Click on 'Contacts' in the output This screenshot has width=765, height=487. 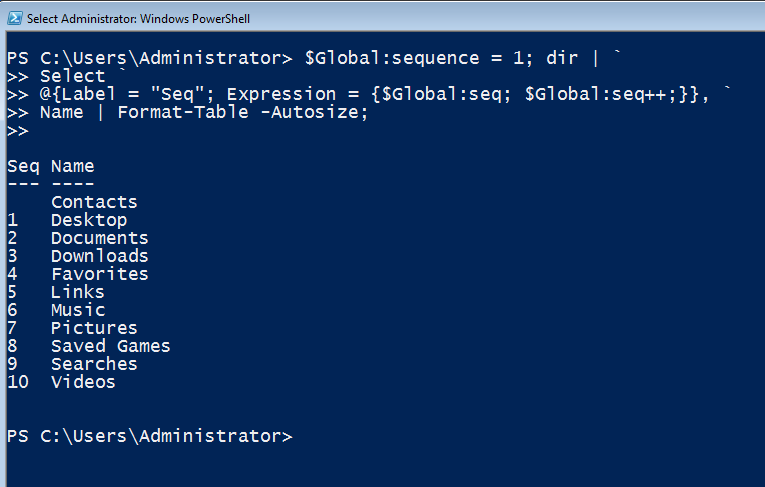click(x=94, y=202)
